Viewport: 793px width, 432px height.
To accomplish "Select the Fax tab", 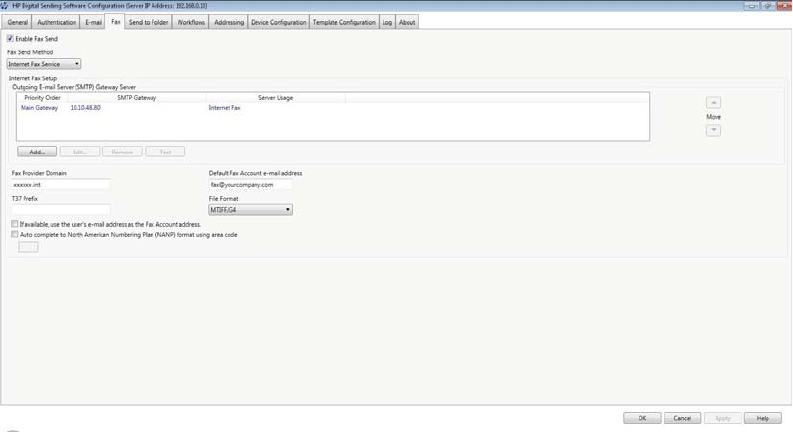I will pyautogui.click(x=115, y=22).
